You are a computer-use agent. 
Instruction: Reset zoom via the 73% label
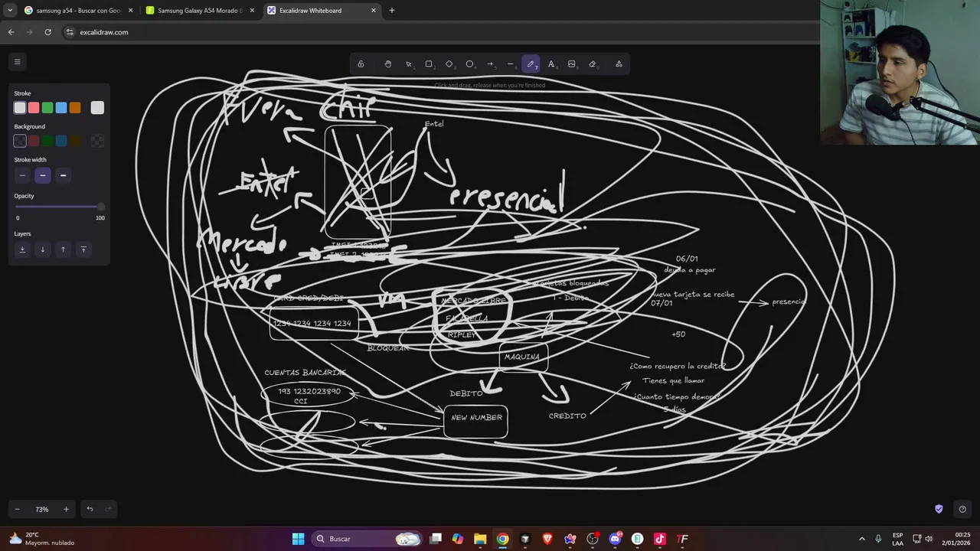point(42,509)
